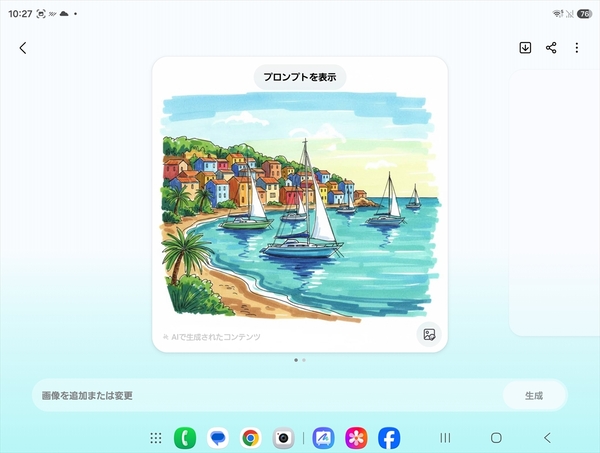
Task: Tap the screen capture notification icon
Action: click(x=41, y=14)
